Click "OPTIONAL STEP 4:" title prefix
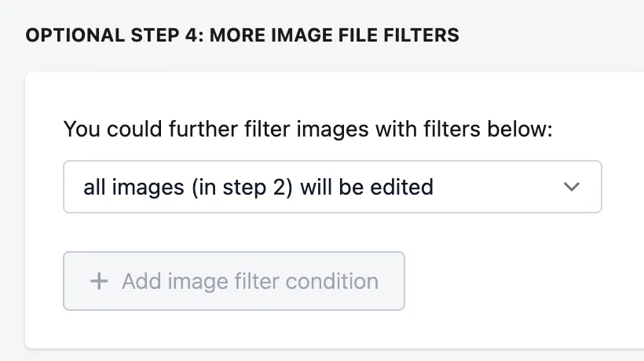The image size is (644, 361). (x=115, y=35)
